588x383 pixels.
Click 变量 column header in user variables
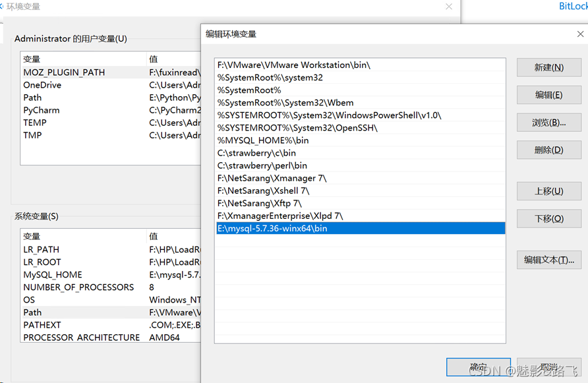(x=83, y=59)
